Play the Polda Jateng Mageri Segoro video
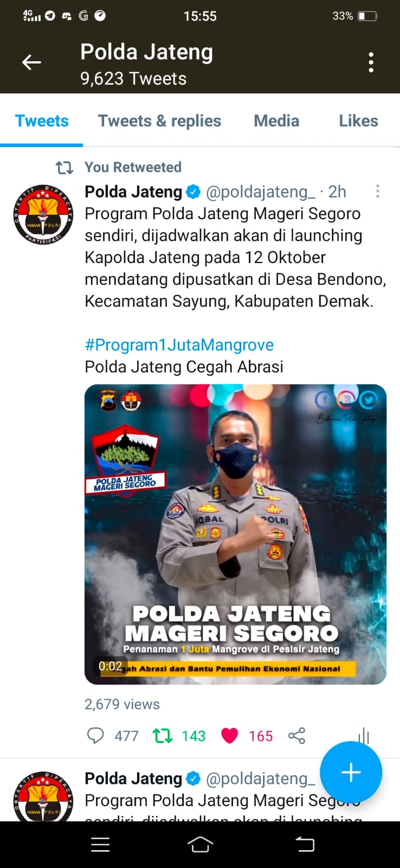Viewport: 400px width, 868px height. point(235,534)
